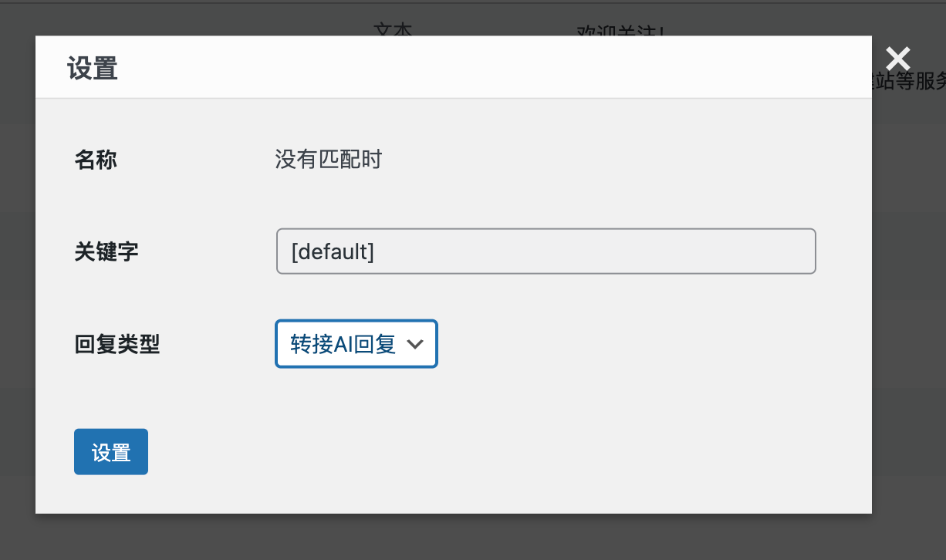Click the 名称 field value 没有匹配时
Image resolution: width=946 pixels, height=560 pixels.
point(328,160)
